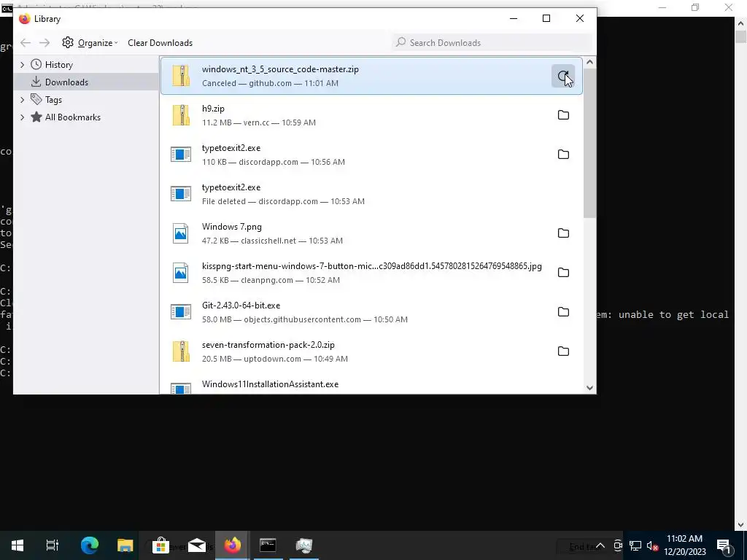Open File Explorer from the taskbar
This screenshot has height=560, width=747.
tap(125, 545)
